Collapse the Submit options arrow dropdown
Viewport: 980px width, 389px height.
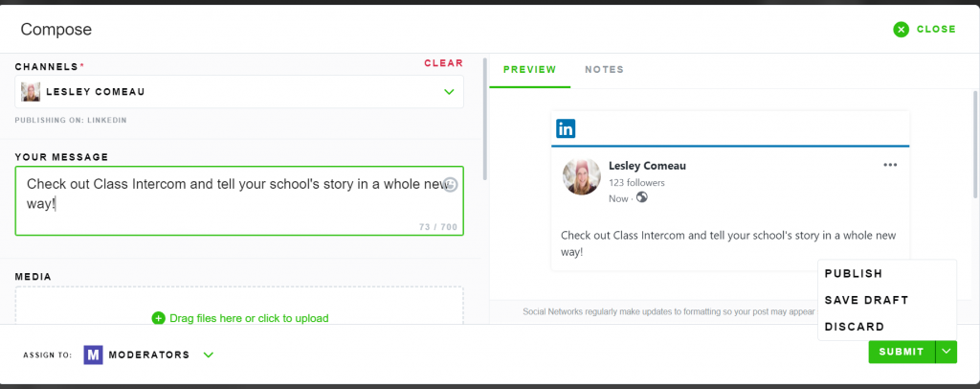(947, 352)
